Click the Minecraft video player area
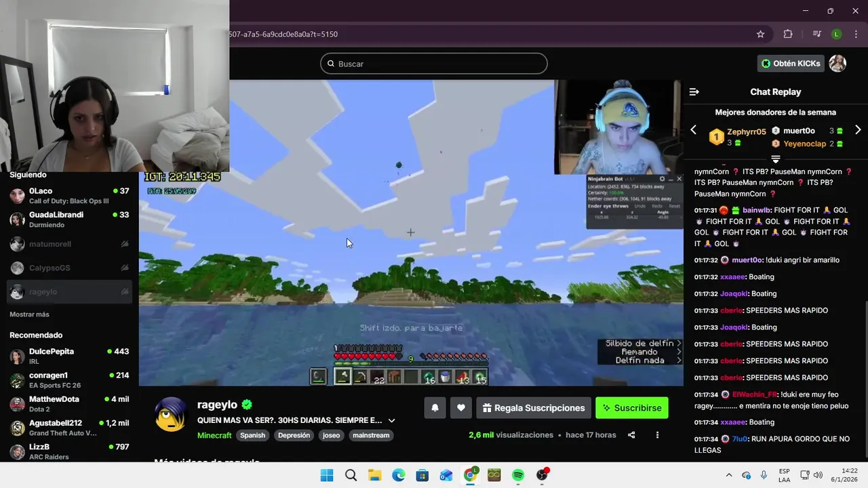 411,232
